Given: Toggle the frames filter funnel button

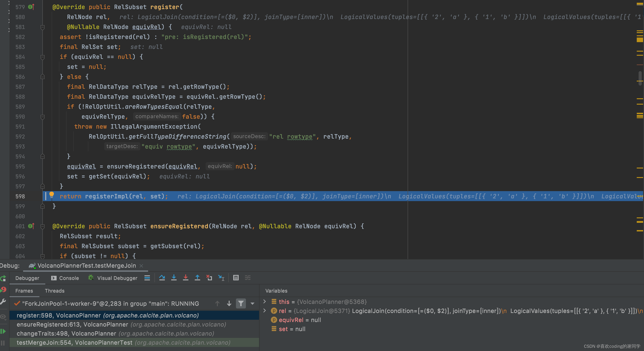Looking at the screenshot, I should (241, 303).
